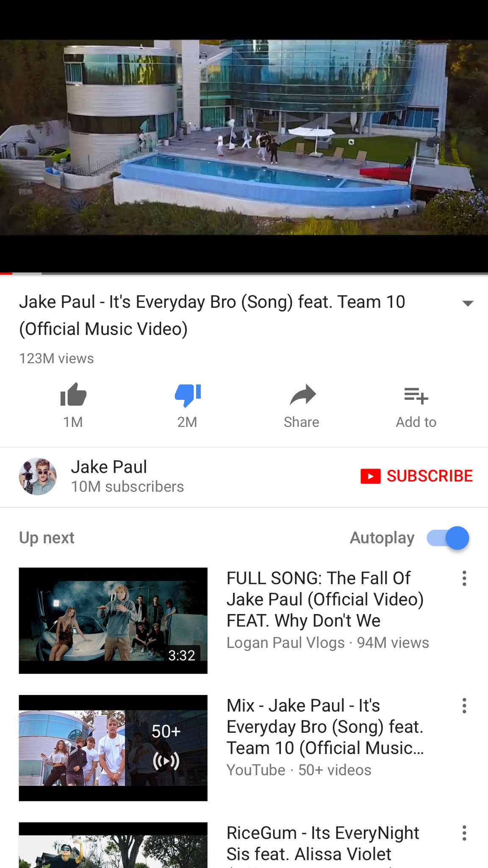Open Jake Paul channel name link
This screenshot has height=868, width=488.
(x=109, y=467)
